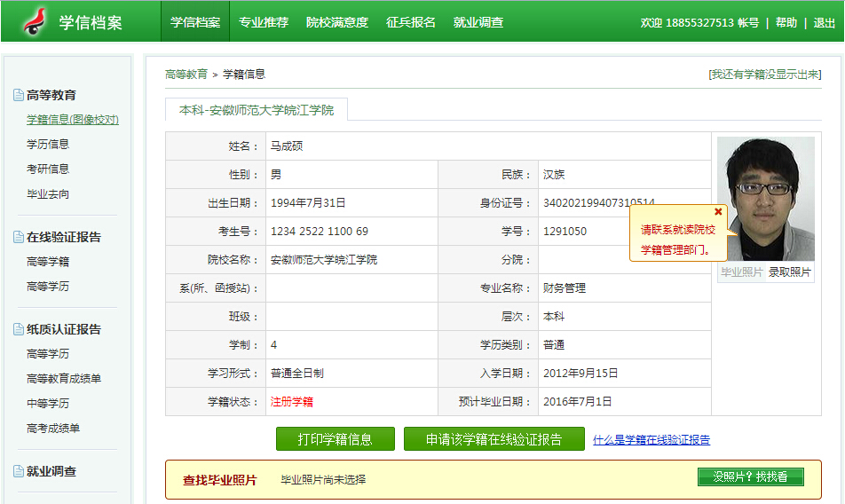
Task: Click the 汉族 ethnicity value
Action: pyautogui.click(x=554, y=175)
